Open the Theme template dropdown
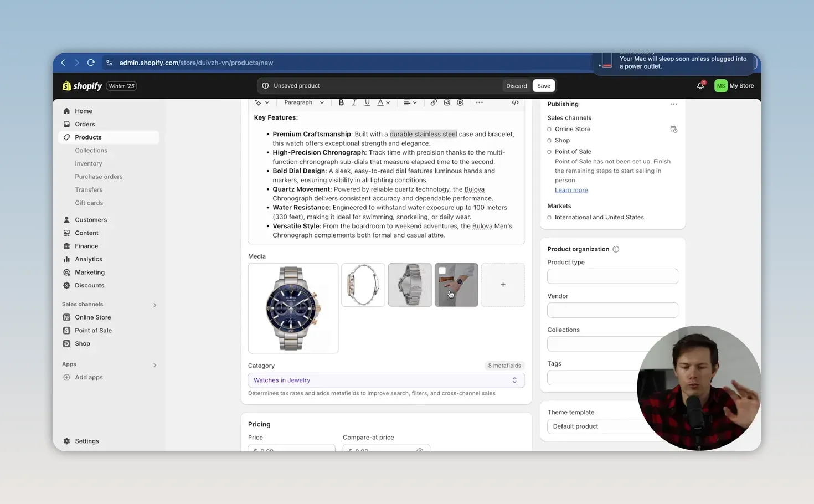The height and width of the screenshot is (504, 814). (612, 426)
